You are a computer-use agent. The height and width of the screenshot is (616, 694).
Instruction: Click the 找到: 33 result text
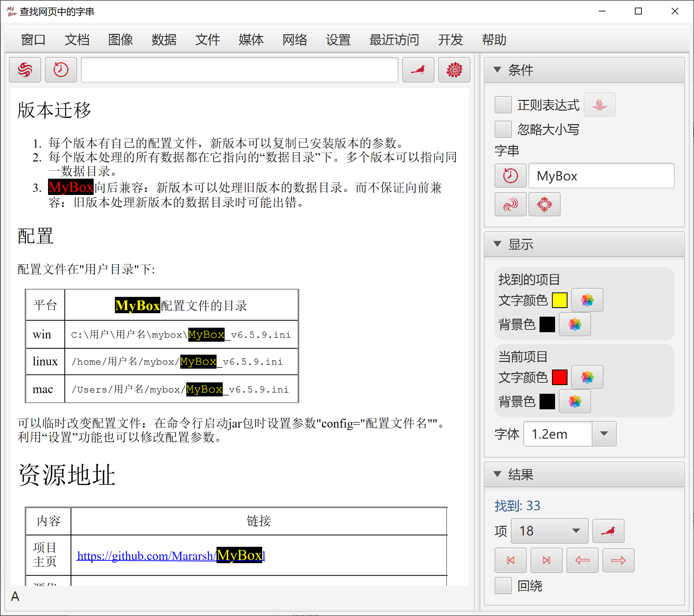pyautogui.click(x=517, y=505)
